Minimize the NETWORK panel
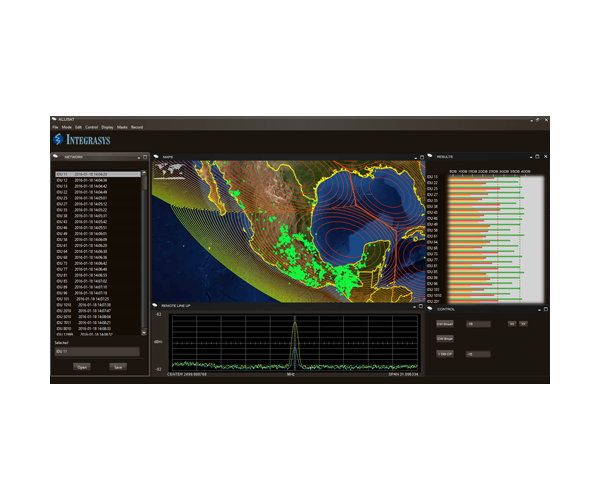The width and height of the screenshot is (600, 500). pyautogui.click(x=139, y=158)
